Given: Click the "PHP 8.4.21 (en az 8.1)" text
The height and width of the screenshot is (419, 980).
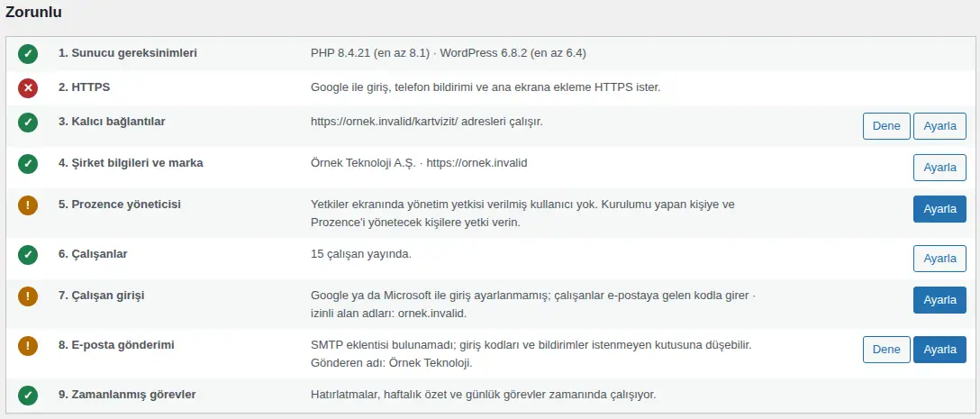Looking at the screenshot, I should 370,53.
